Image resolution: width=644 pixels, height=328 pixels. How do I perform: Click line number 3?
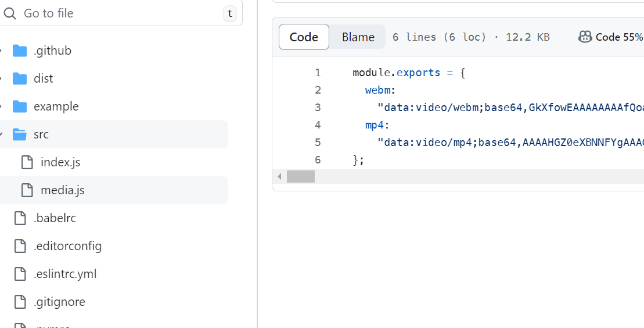318,108
